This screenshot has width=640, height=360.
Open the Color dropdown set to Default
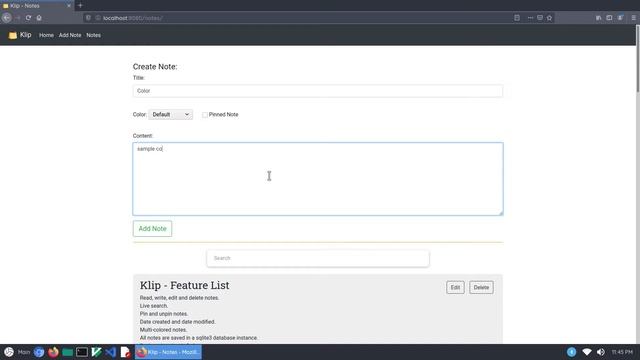point(170,115)
